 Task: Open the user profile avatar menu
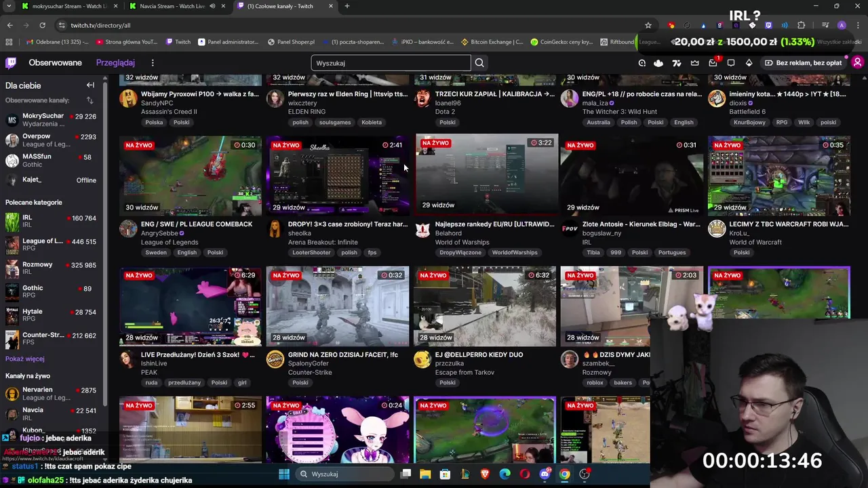coord(857,63)
